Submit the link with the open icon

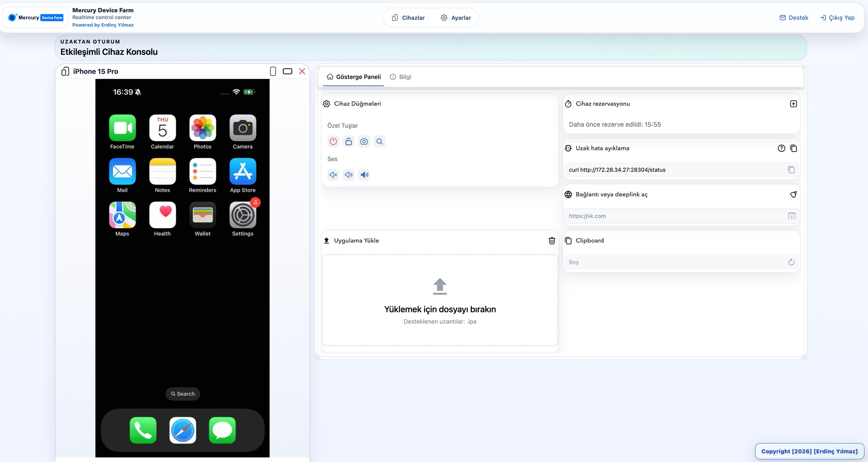792,216
